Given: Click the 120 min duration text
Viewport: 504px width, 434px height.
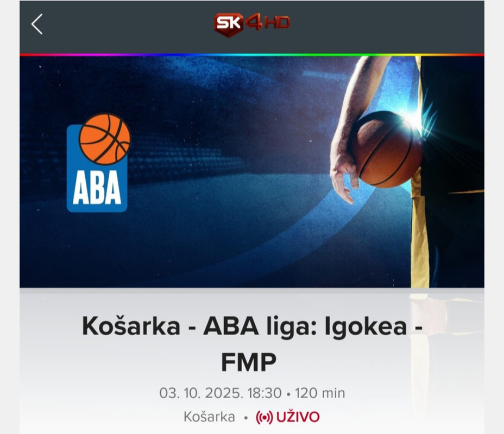Looking at the screenshot, I should pos(320,393).
